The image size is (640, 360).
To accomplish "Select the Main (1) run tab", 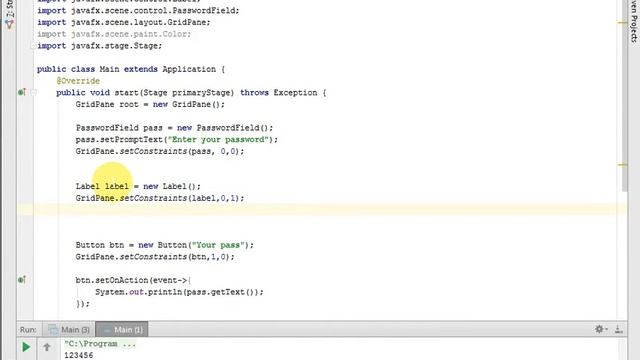I will pos(122,329).
